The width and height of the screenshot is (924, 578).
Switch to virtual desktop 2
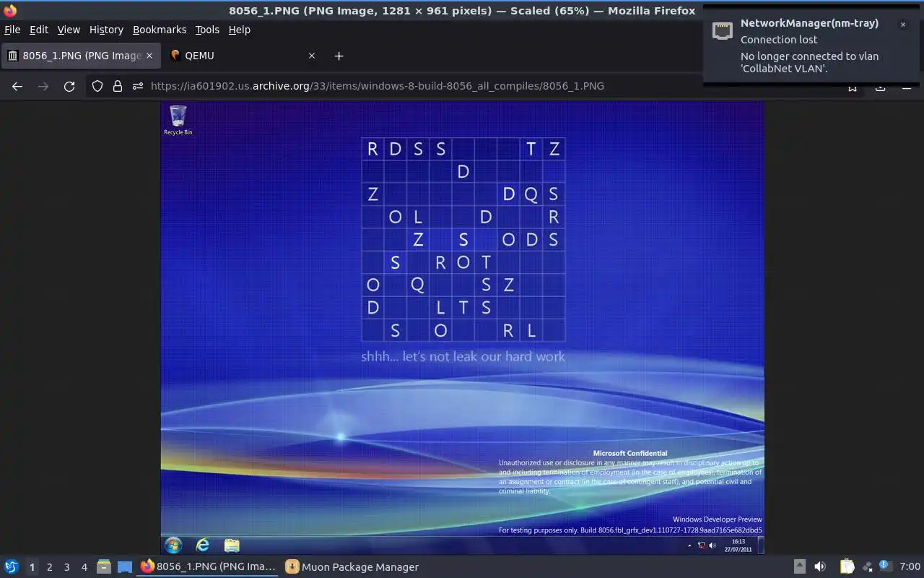[49, 567]
